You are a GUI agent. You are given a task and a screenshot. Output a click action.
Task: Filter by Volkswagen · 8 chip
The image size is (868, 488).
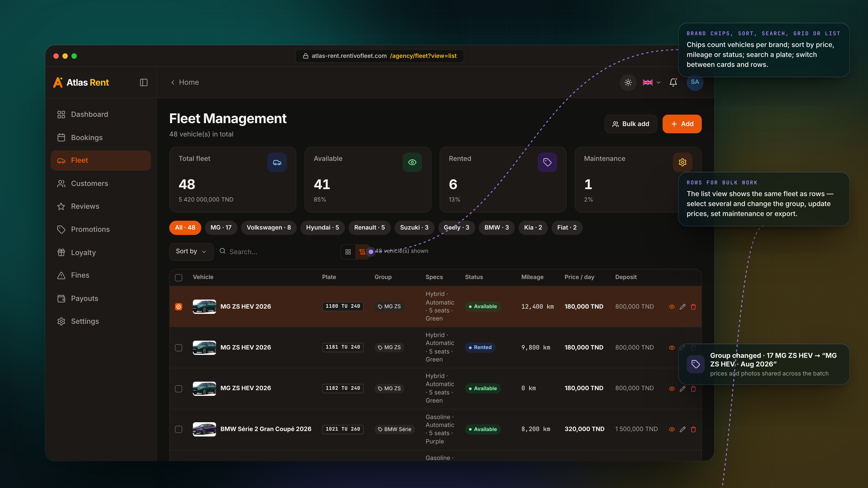coord(269,228)
